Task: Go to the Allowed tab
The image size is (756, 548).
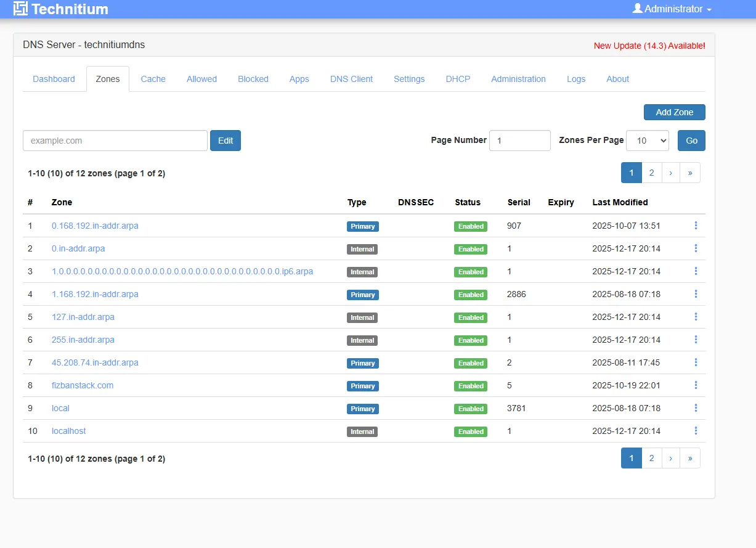Action: tap(202, 79)
